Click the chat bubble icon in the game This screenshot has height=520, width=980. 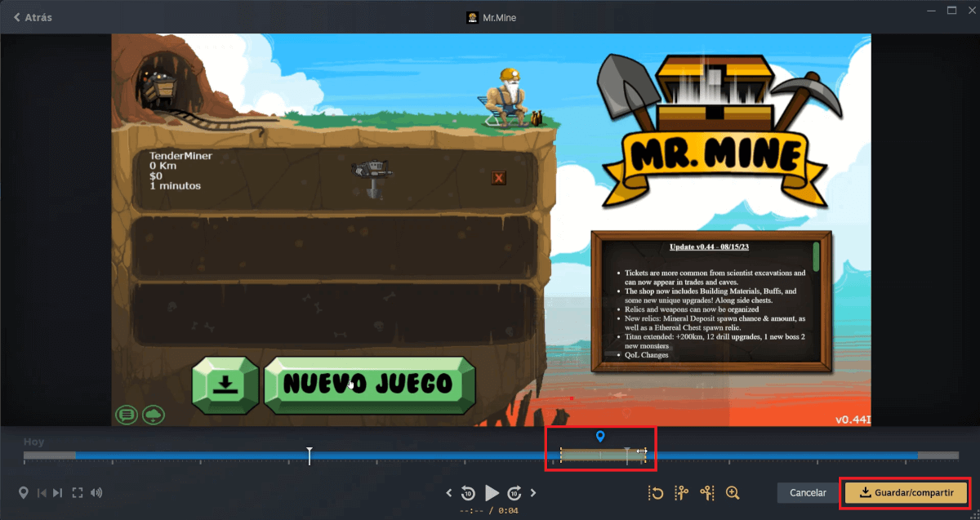coord(127,415)
